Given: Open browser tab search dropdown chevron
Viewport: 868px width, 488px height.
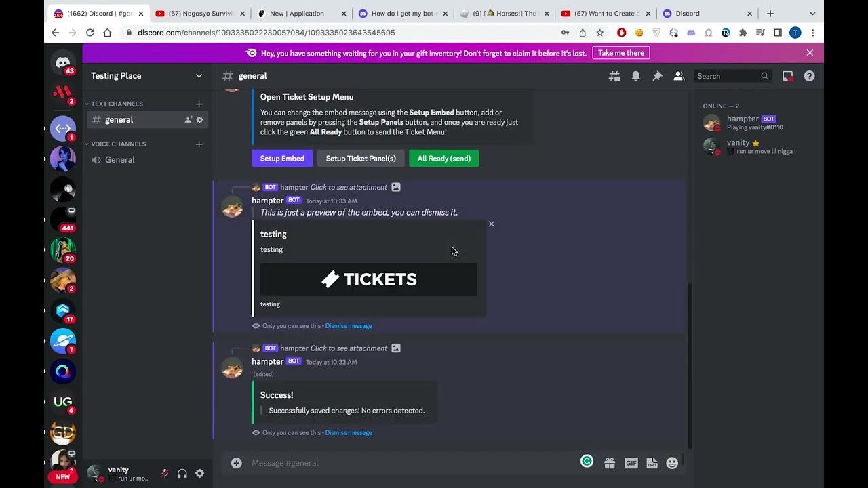Looking at the screenshot, I should coord(812,14).
